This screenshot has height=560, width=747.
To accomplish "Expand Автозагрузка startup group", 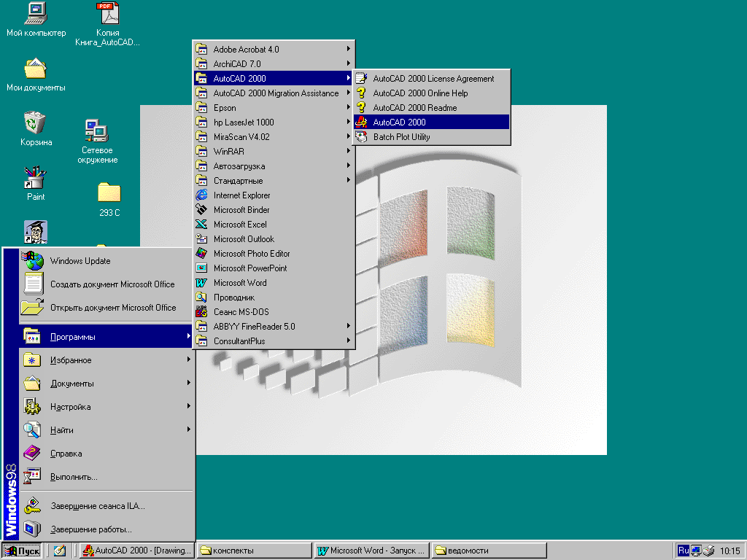I will [x=274, y=166].
